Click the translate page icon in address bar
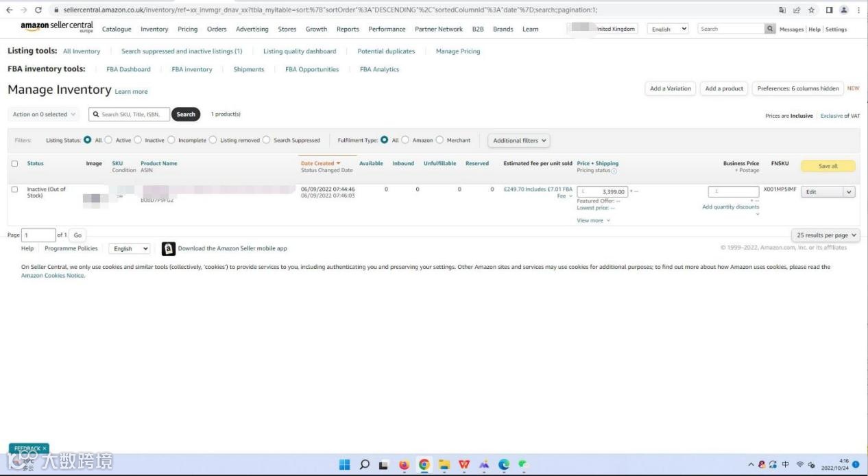The height and width of the screenshot is (476, 868). tap(782, 10)
